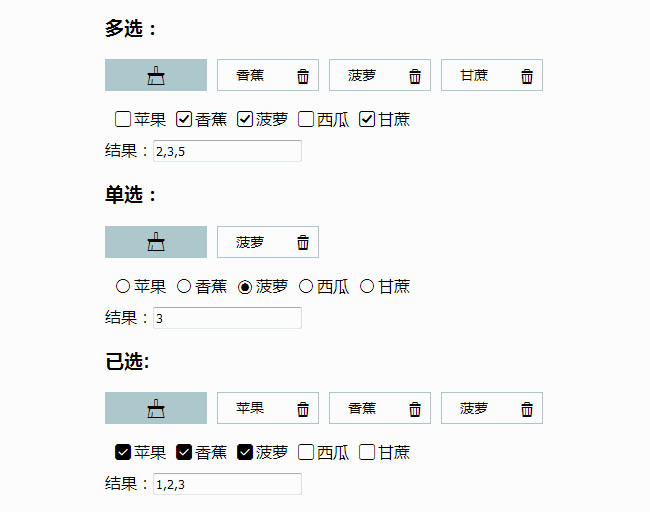Image resolution: width=650 pixels, height=512 pixels.
Task: Delete 菠萝 tag in 多选 section via trash icon
Action: pos(415,76)
